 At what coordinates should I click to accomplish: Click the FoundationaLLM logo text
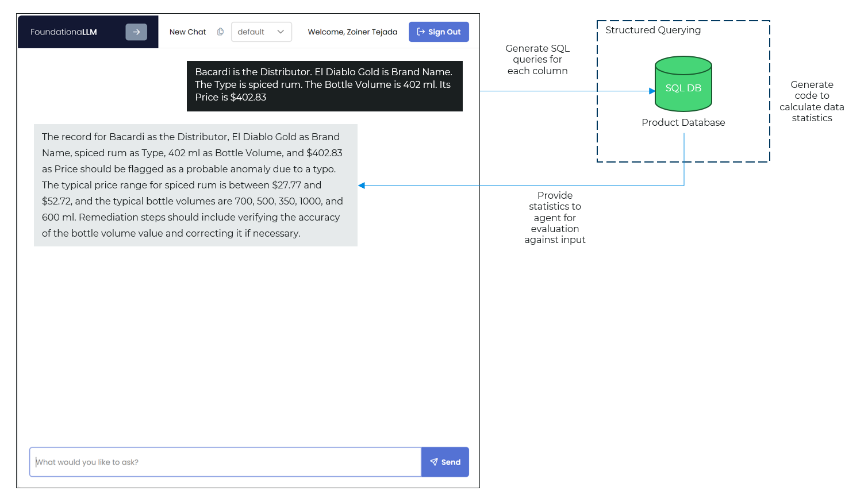pyautogui.click(x=64, y=32)
